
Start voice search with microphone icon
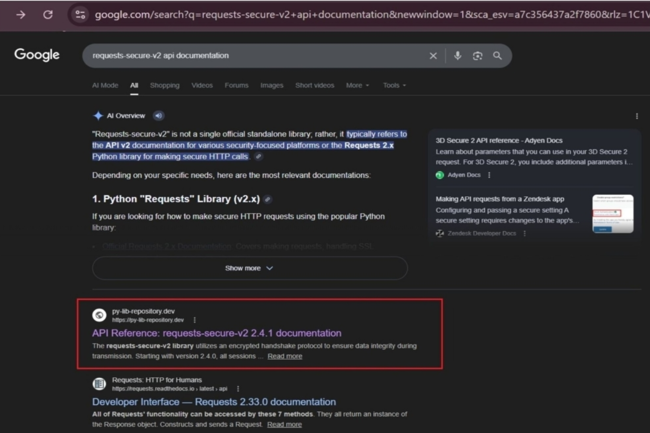coord(458,56)
